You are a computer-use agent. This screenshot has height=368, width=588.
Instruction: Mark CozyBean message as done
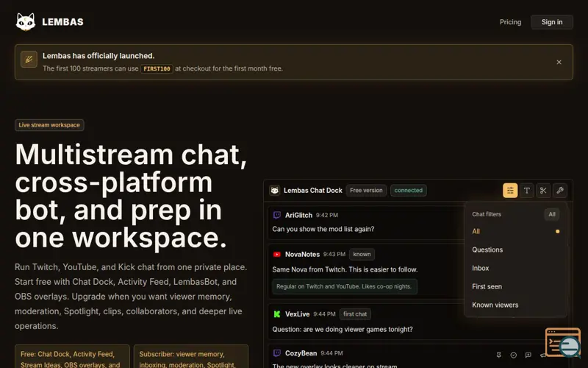513,355
